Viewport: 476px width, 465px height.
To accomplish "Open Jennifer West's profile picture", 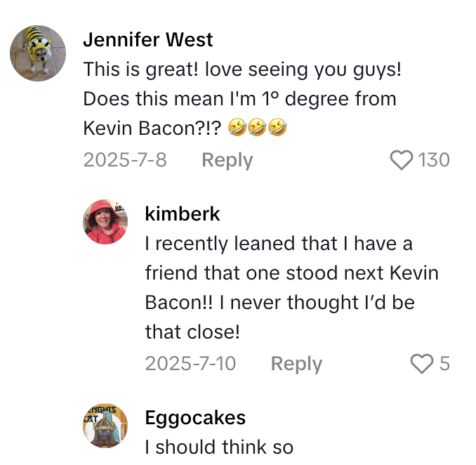I will pyautogui.click(x=38, y=53).
